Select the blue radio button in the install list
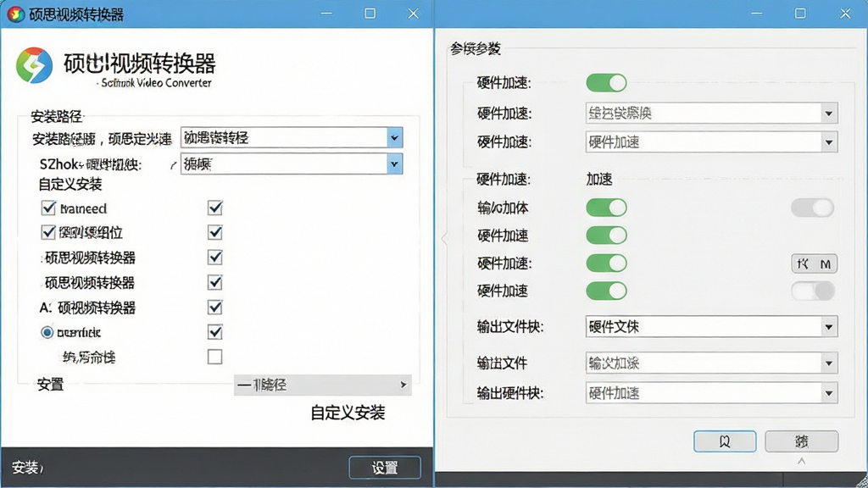868x488 pixels. tap(47, 332)
